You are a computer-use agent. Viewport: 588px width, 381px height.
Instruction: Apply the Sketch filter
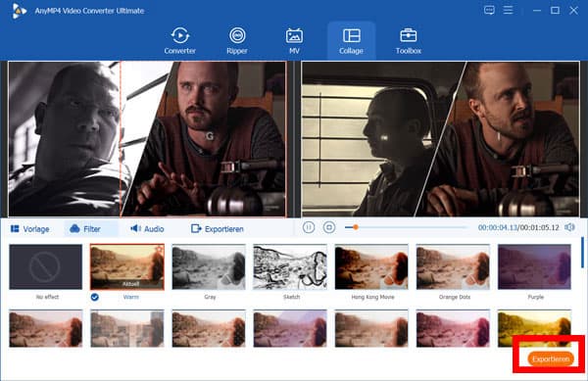pyautogui.click(x=290, y=266)
